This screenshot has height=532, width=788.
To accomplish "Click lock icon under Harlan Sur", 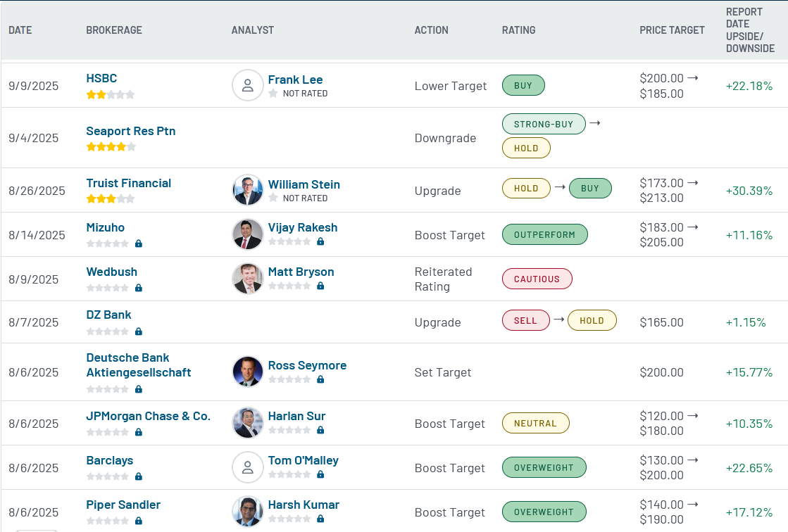I will point(320,431).
